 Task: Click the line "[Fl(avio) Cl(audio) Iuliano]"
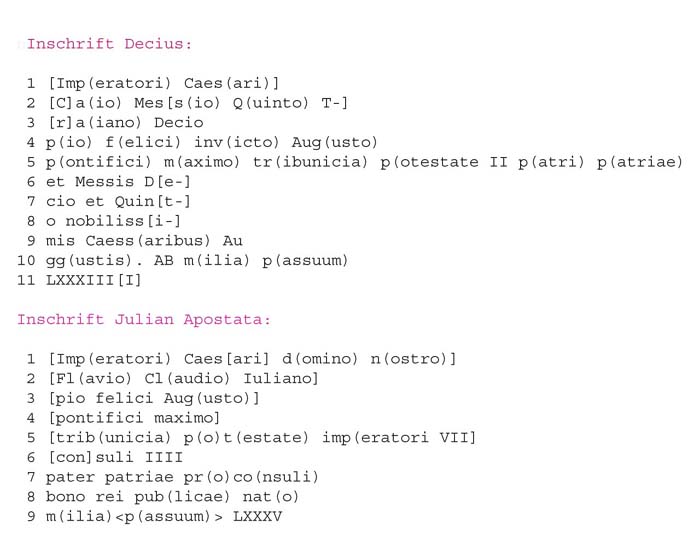pyautogui.click(x=183, y=379)
